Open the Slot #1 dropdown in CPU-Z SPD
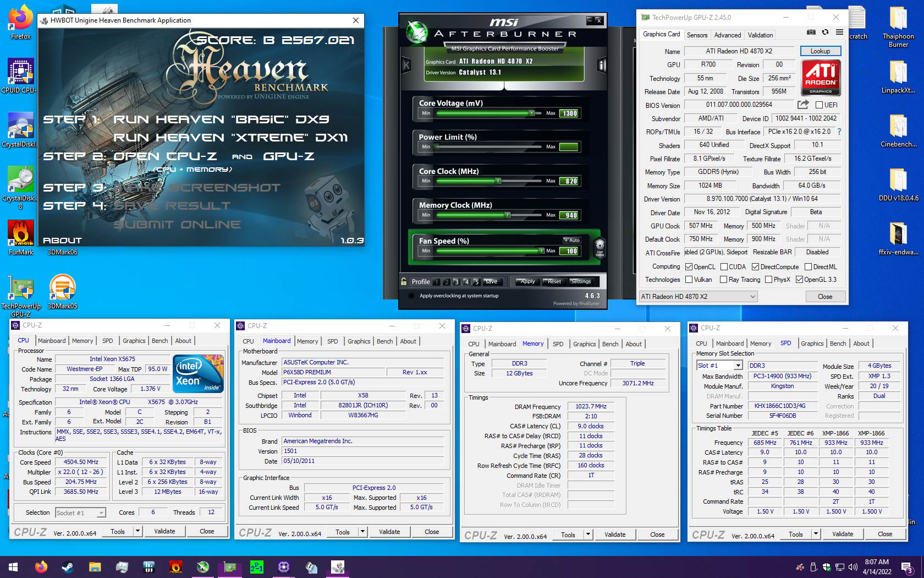924x578 pixels. tap(720, 366)
